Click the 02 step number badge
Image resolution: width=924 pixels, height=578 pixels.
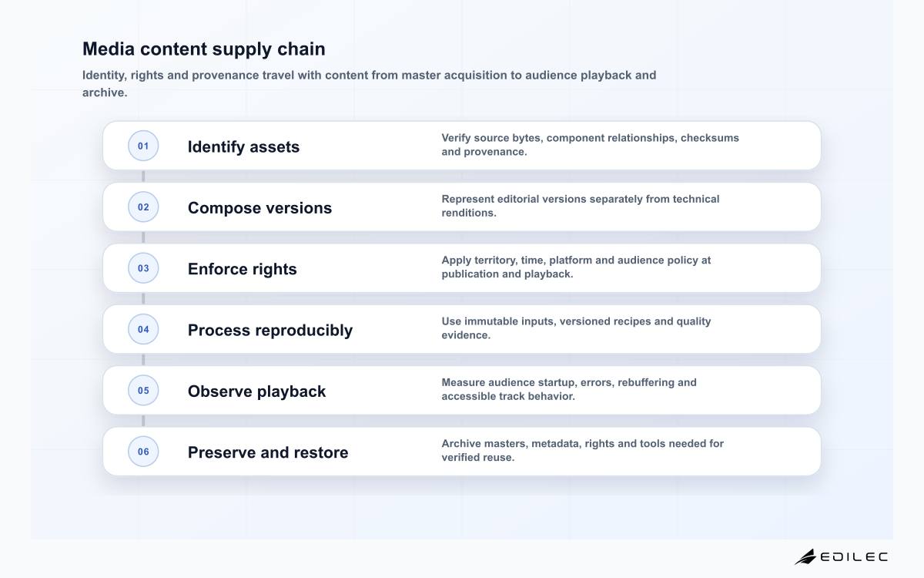(143, 207)
